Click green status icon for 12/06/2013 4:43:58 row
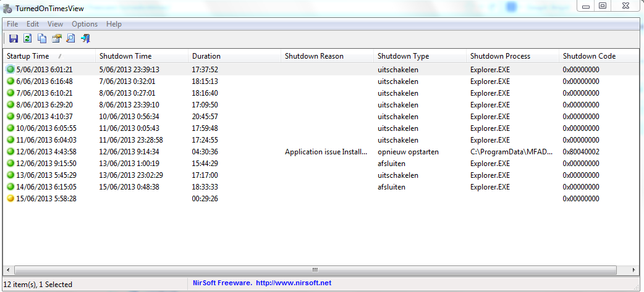 point(11,152)
